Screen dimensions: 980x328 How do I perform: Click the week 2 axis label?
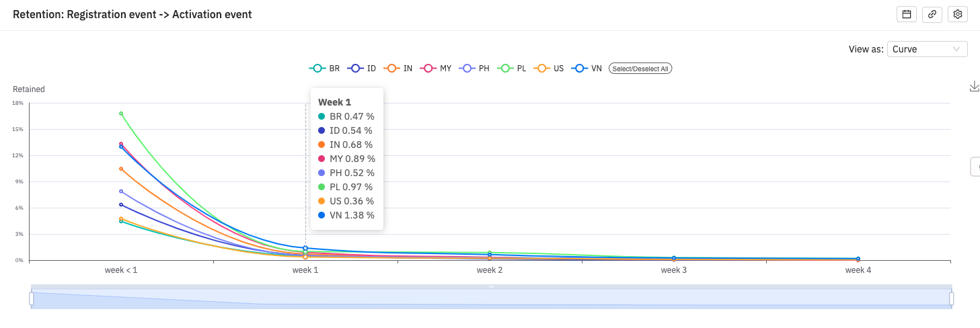click(490, 270)
